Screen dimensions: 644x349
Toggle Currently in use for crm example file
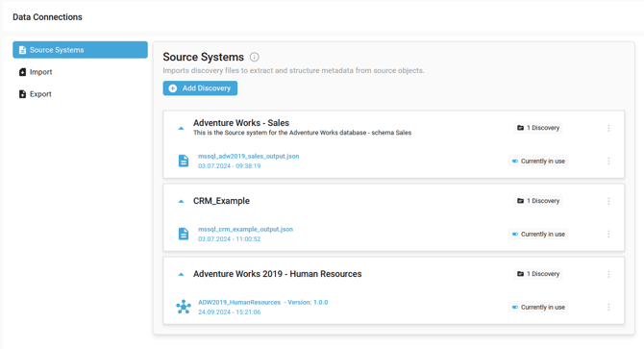tap(514, 234)
